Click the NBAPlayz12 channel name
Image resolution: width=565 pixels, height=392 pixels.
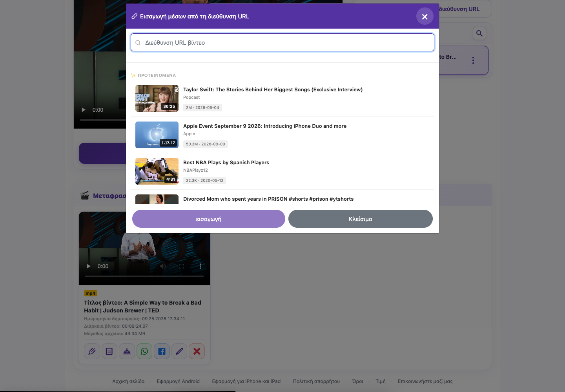click(195, 170)
